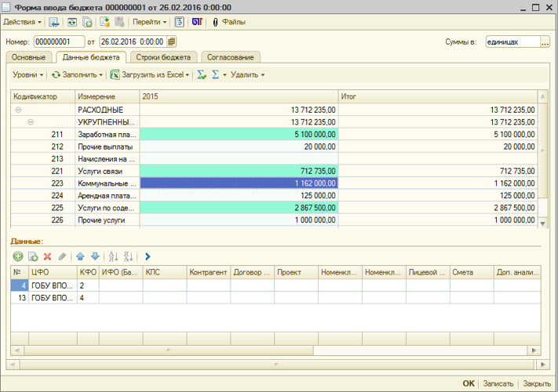The image size is (558, 392).
Task: Click the Номер input field
Action: pyautogui.click(x=58, y=42)
